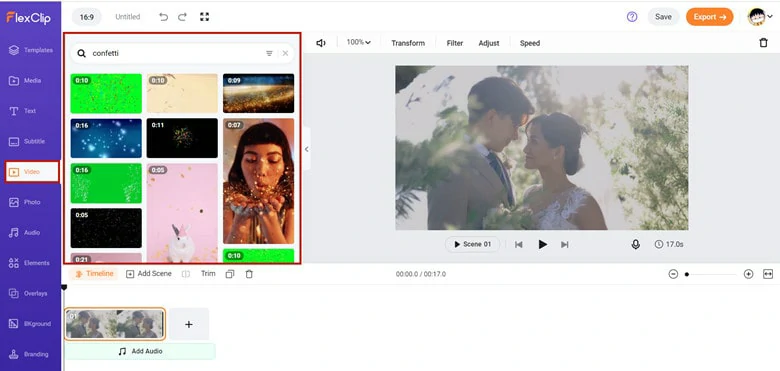Switch to Timeline mode
This screenshot has height=371, width=780.
click(94, 274)
